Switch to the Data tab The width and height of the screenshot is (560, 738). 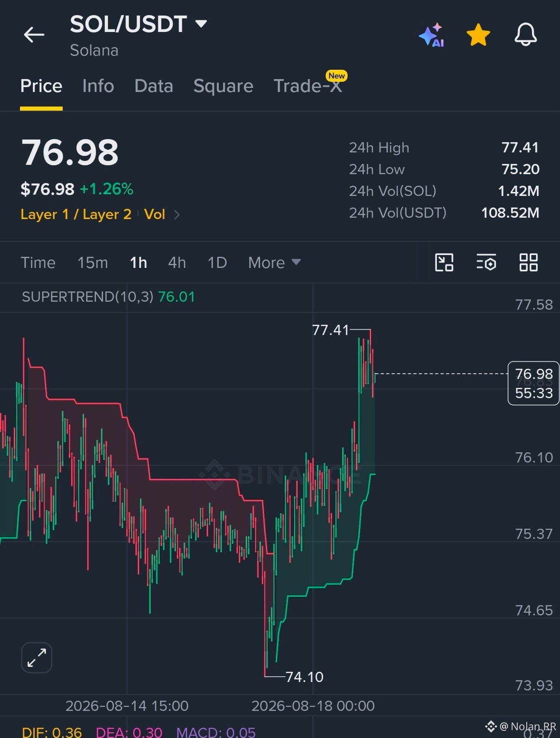tap(154, 86)
